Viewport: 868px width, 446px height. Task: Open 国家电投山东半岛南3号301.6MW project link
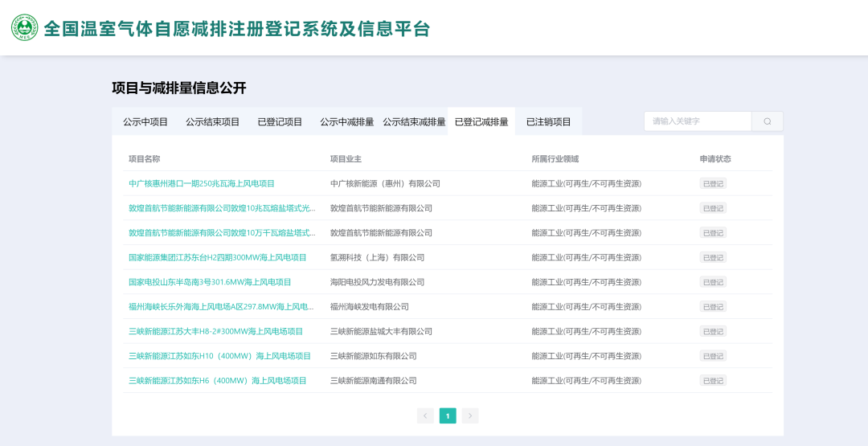(210, 282)
